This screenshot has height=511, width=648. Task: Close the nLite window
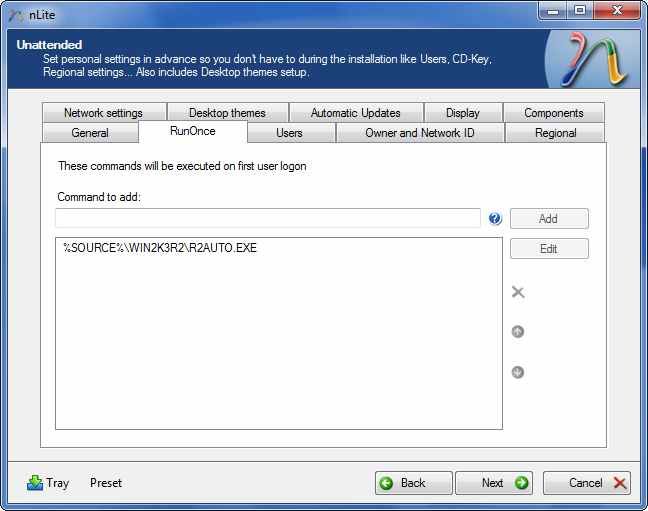pos(617,11)
